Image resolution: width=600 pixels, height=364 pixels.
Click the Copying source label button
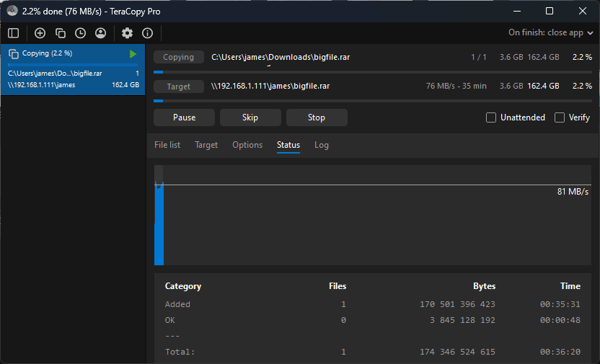(179, 57)
